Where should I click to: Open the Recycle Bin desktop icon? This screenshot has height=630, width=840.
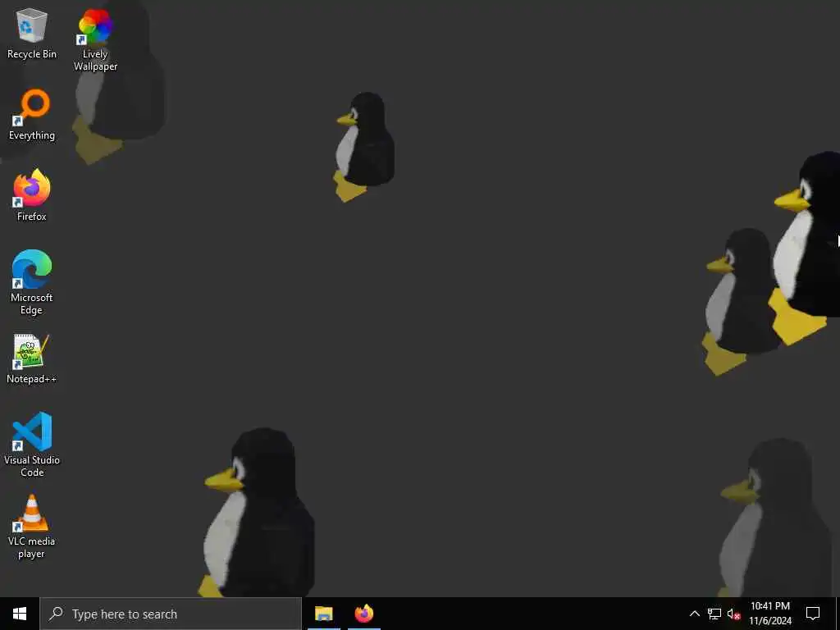pos(32,33)
